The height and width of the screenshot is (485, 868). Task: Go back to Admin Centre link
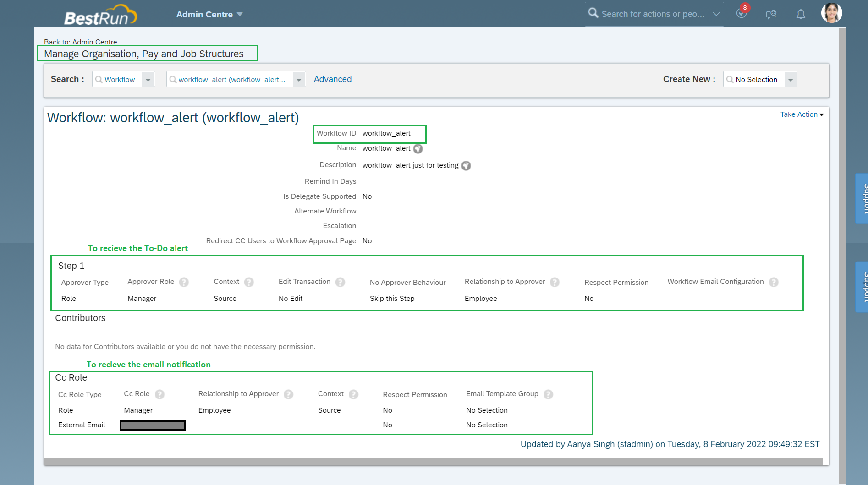[81, 42]
